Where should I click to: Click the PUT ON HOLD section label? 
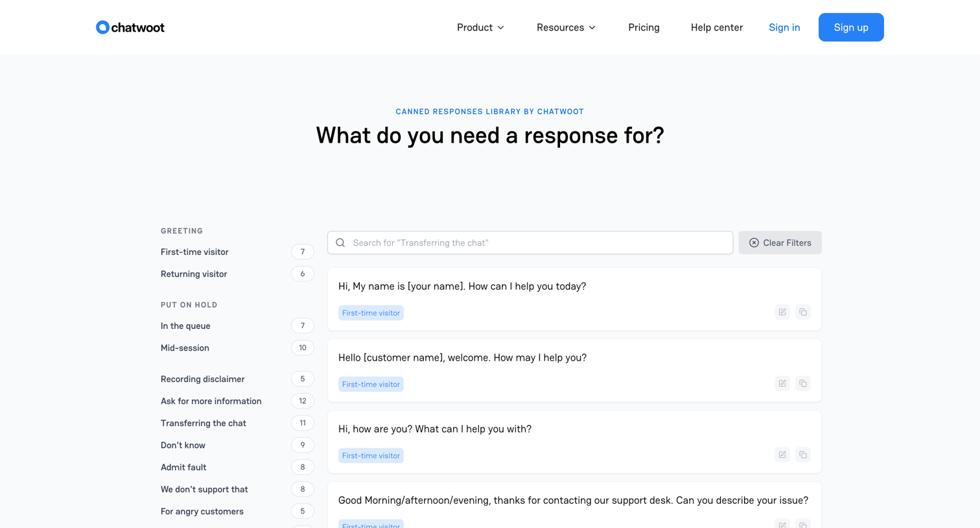[x=189, y=305]
